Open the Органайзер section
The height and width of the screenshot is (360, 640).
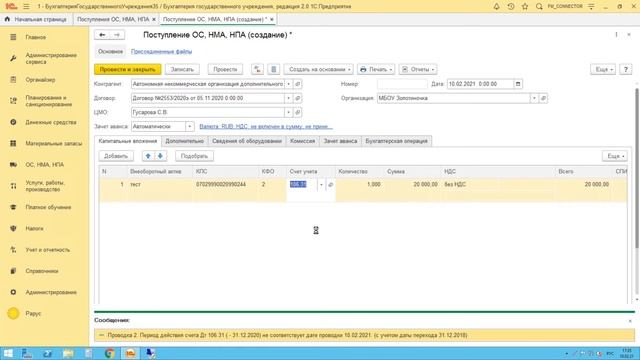pyautogui.click(x=40, y=80)
